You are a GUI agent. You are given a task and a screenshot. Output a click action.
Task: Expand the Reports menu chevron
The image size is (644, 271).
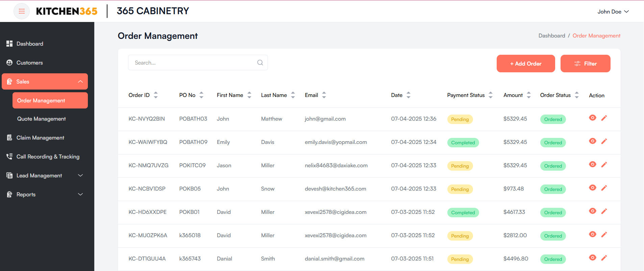click(x=80, y=194)
